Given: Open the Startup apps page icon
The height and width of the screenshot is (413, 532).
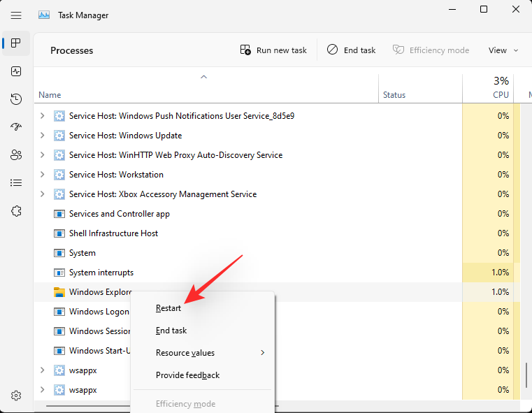Looking at the screenshot, I should [16, 127].
